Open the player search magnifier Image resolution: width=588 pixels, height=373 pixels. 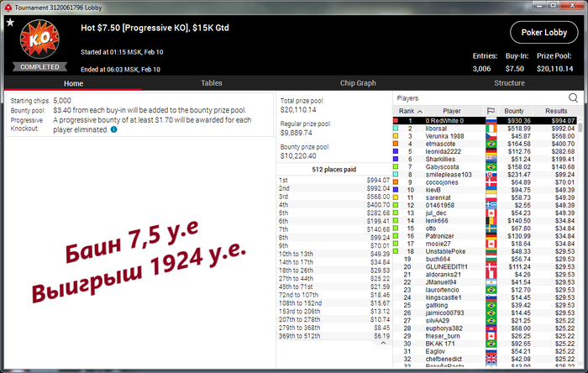(x=573, y=97)
